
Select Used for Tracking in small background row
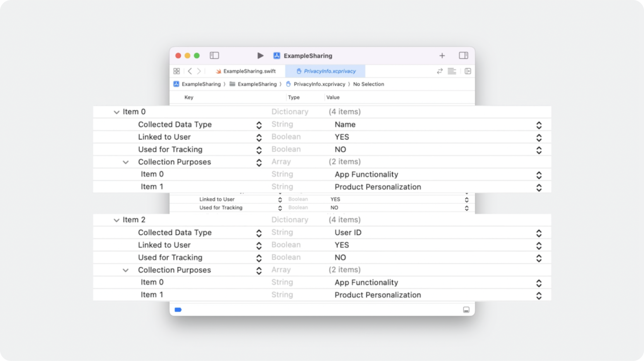(x=221, y=208)
